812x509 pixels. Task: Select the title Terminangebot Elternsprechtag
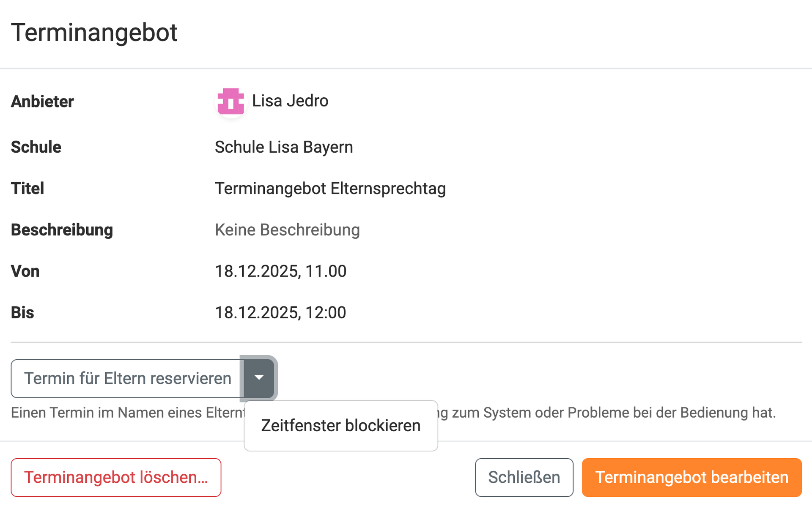(330, 189)
